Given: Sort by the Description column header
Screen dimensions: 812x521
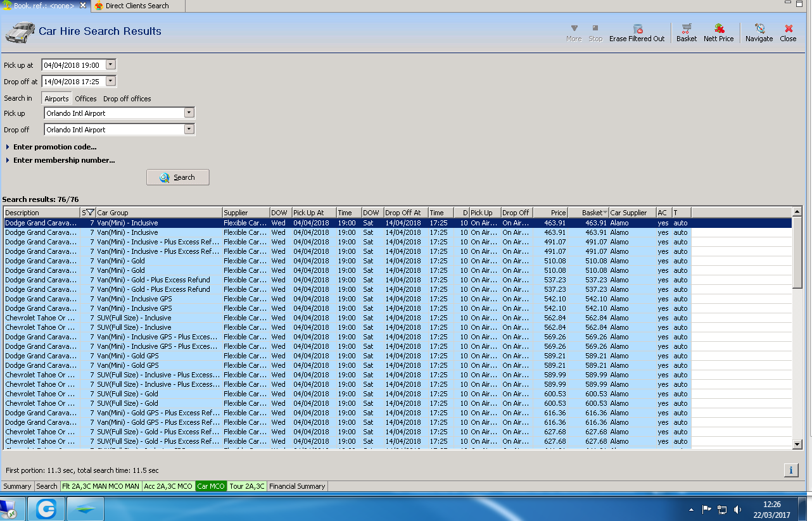Looking at the screenshot, I should click(x=42, y=213).
